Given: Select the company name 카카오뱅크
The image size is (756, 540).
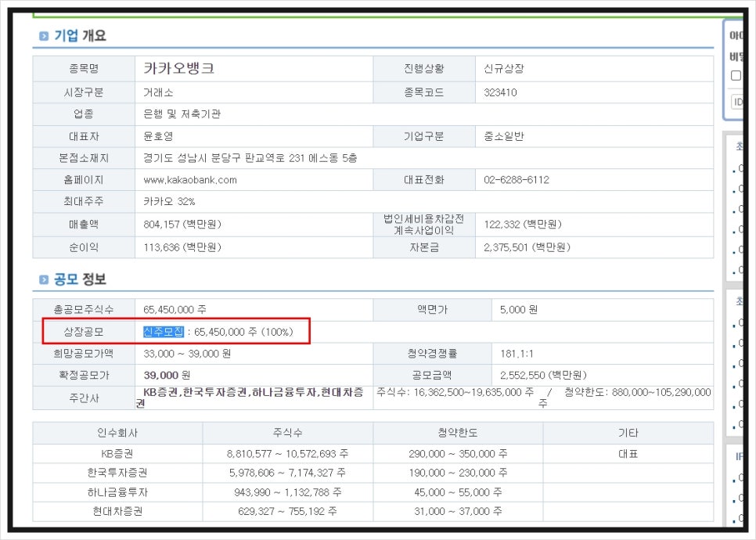Looking at the screenshot, I should [178, 68].
